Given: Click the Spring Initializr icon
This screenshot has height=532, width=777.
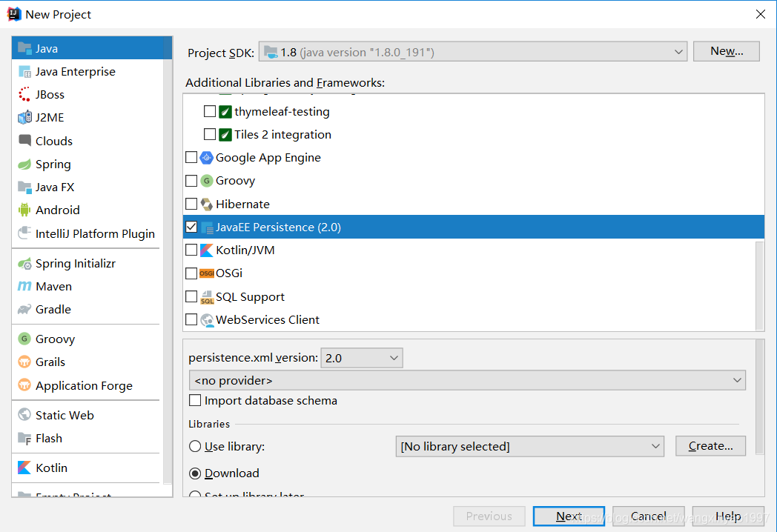Looking at the screenshot, I should click(x=24, y=264).
